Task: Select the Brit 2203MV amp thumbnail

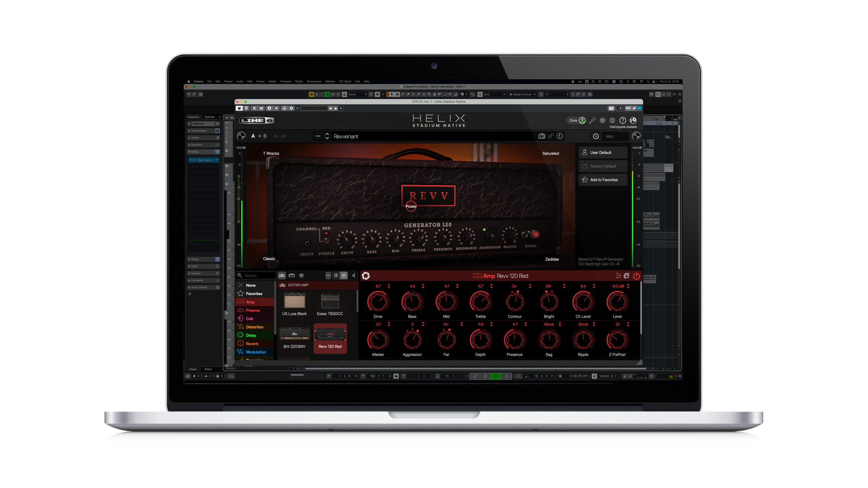Action: (294, 338)
